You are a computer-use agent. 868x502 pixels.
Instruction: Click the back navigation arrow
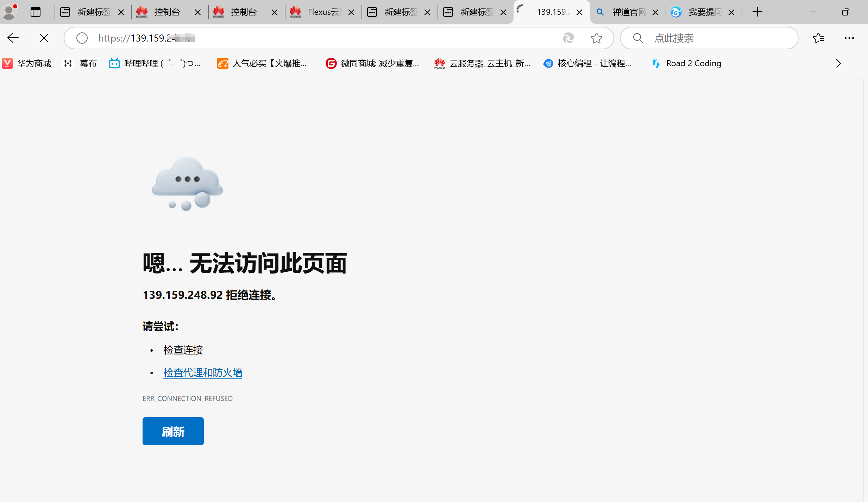[13, 38]
